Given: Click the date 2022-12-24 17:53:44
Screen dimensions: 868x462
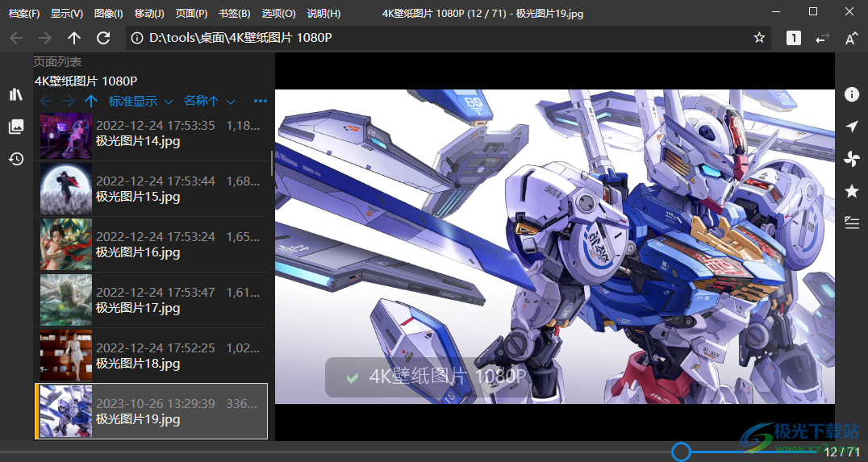Looking at the screenshot, I should click(156, 181).
